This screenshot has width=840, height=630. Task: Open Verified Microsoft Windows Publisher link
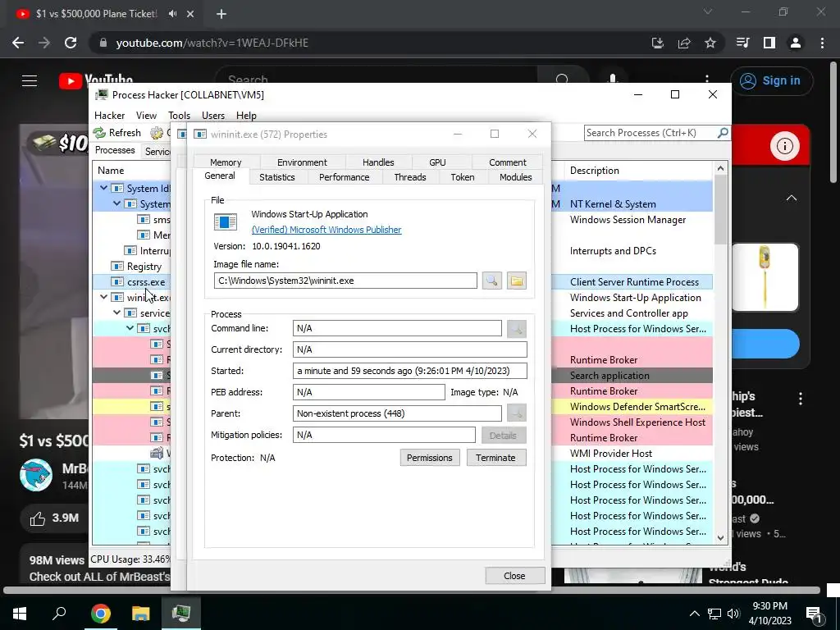[326, 230]
